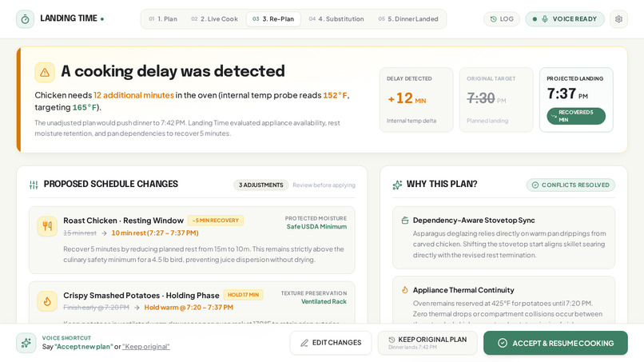The image size is (644, 362).
Task: Click "Crispy Smashed Potatoes · Holding Phase" title
Action: 141,296
